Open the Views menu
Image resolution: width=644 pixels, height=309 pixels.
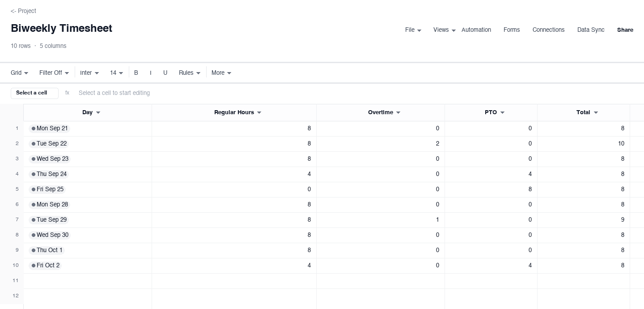[445, 30]
